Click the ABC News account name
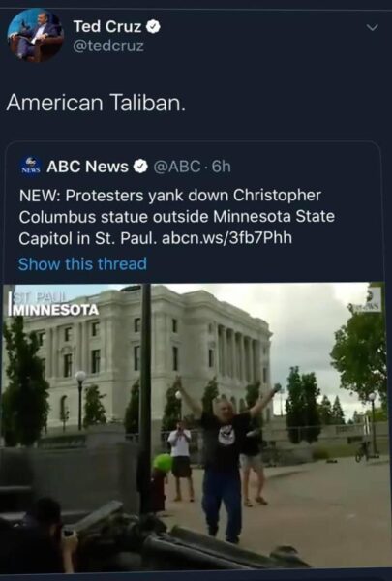392x581 pixels. (87, 167)
